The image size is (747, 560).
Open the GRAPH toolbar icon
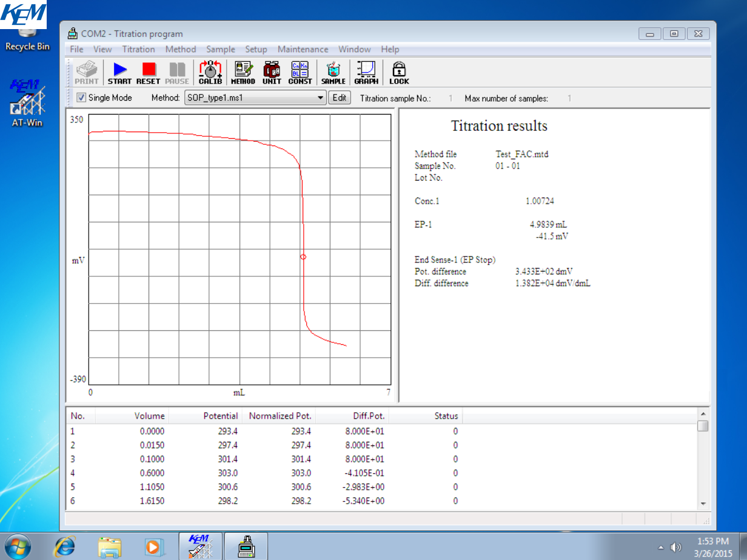(366, 73)
